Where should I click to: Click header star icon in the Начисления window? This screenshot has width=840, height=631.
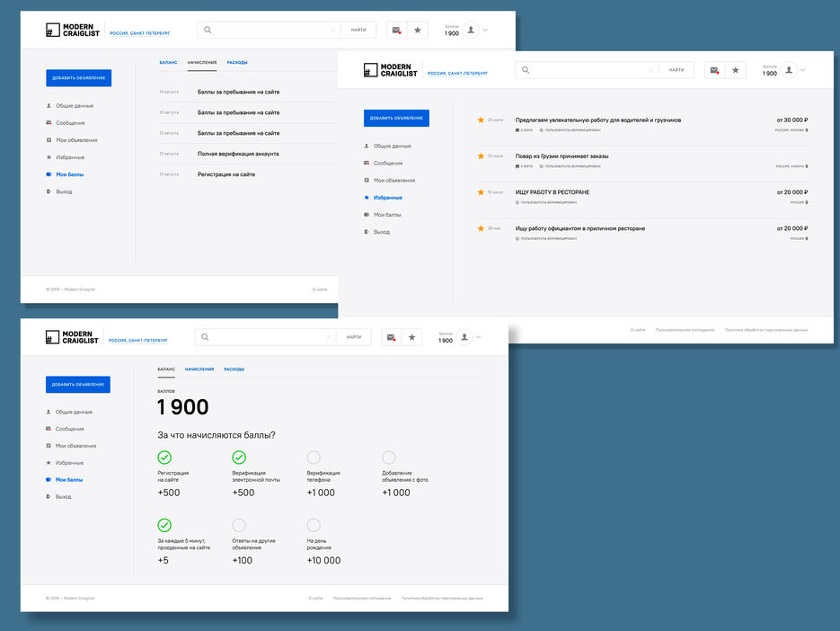418,30
